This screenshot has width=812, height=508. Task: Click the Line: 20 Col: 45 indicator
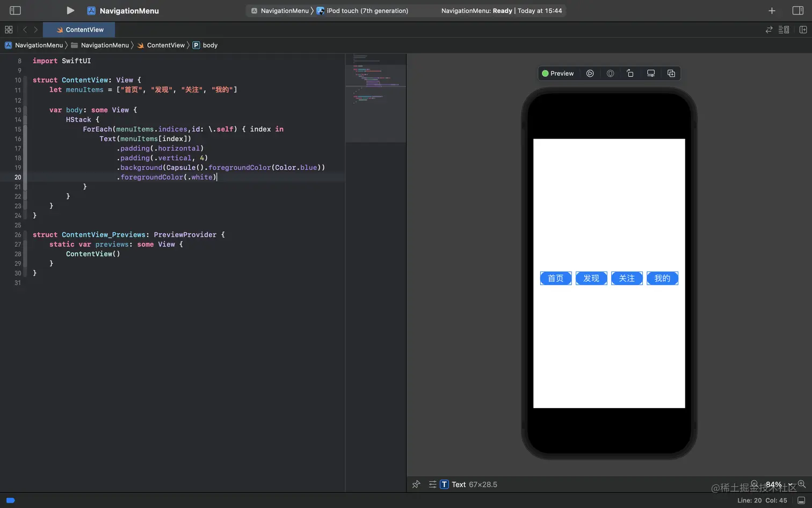pyautogui.click(x=762, y=500)
